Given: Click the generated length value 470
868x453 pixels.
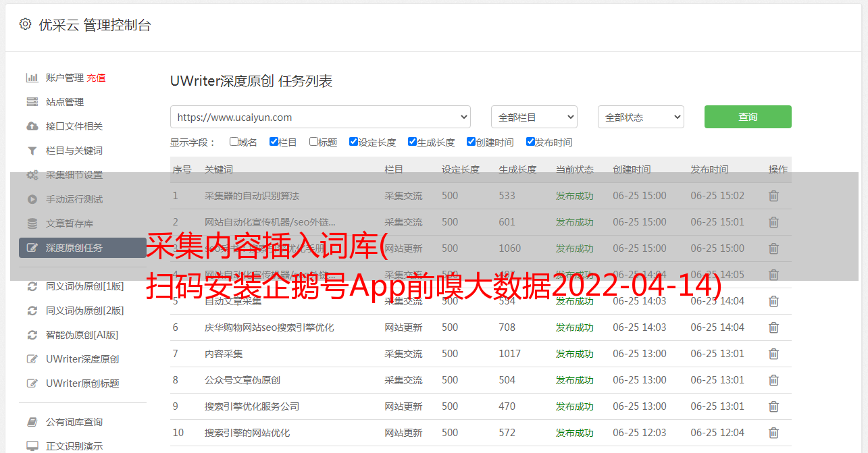Looking at the screenshot, I should tap(507, 406).
